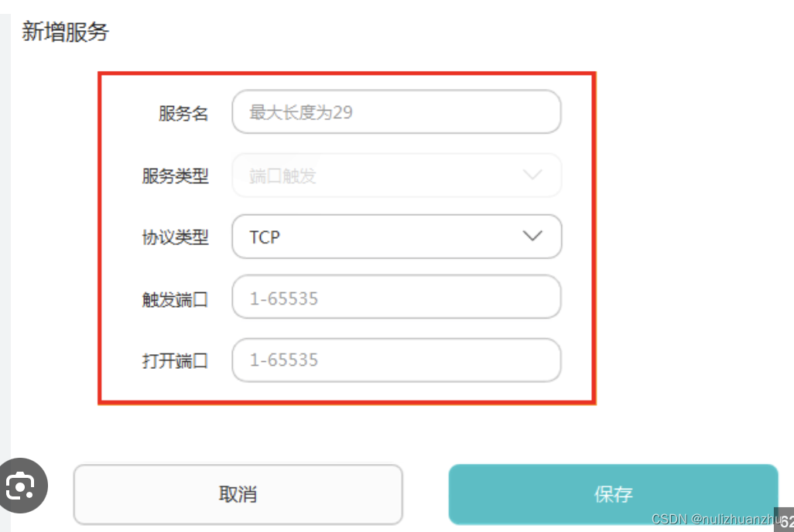Click the 打开端口 field label
This screenshot has width=794, height=532.
(175, 361)
